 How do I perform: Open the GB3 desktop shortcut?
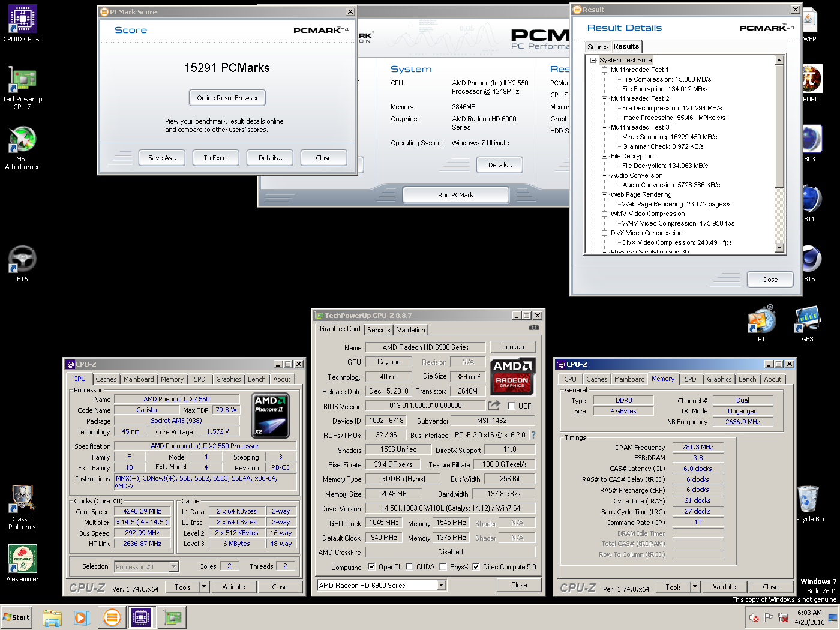[x=808, y=323]
